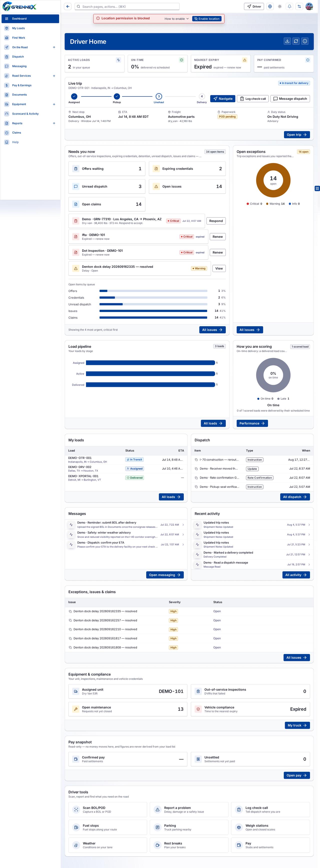Open the Driver role selector
320x868 pixels.
[254, 6]
